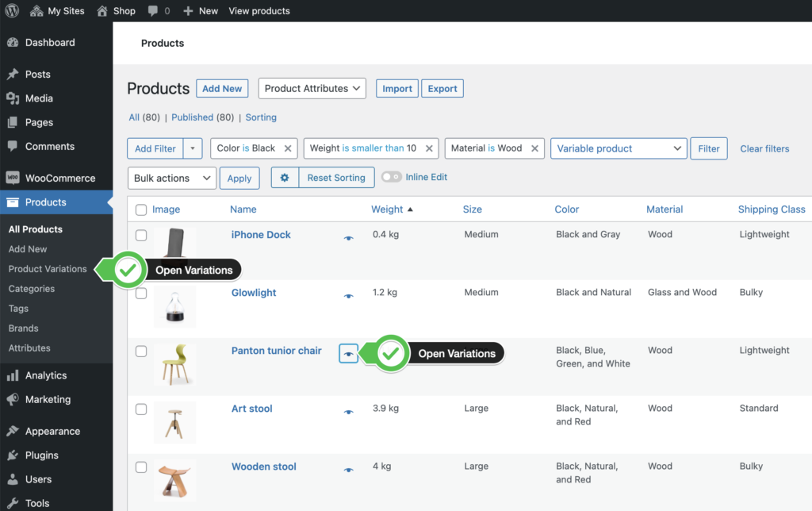Click the Weight column sort arrow
Image resolution: width=812 pixels, height=511 pixels.
click(409, 209)
